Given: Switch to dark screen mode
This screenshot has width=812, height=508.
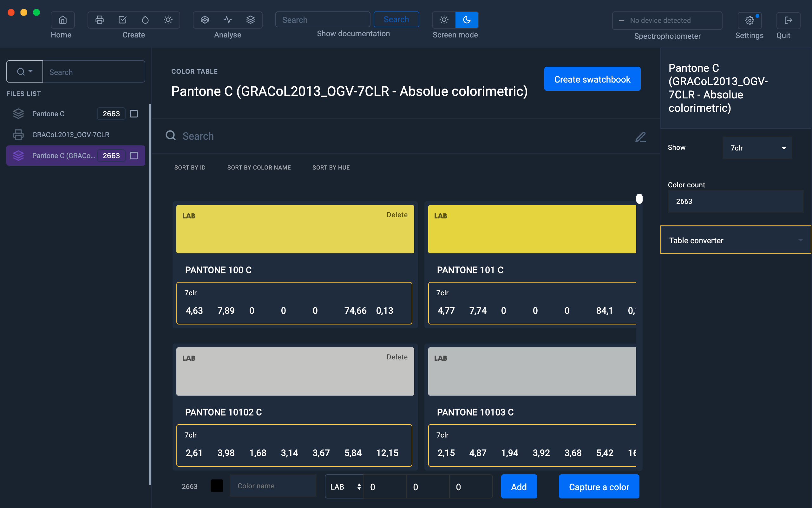Looking at the screenshot, I should click(x=467, y=20).
